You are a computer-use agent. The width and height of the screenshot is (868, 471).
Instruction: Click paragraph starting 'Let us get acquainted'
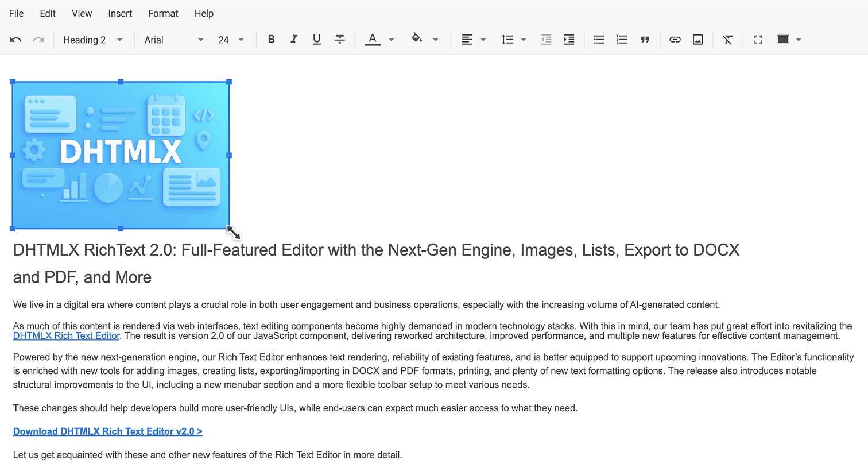tap(207, 455)
